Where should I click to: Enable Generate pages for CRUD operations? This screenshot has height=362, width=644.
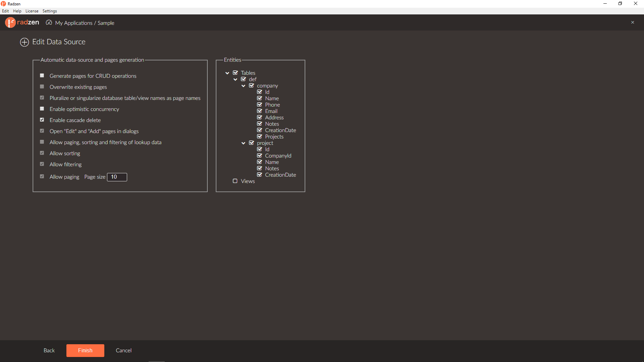[x=42, y=75]
